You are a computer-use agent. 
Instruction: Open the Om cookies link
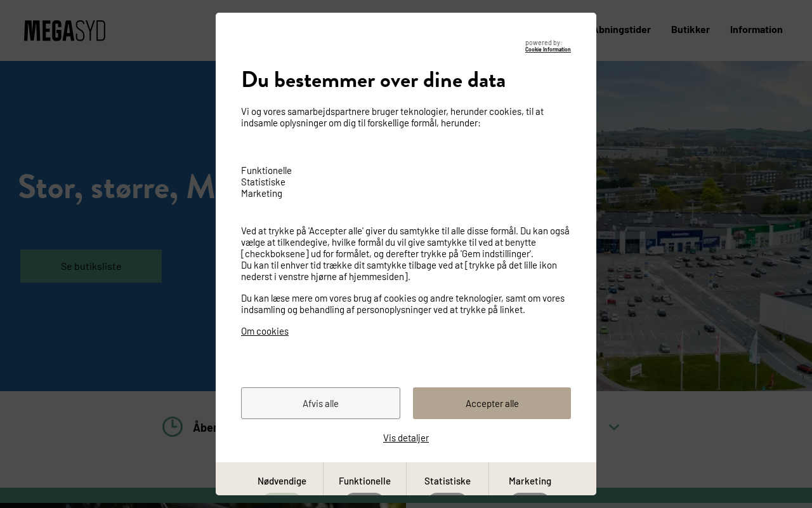pos(265,331)
